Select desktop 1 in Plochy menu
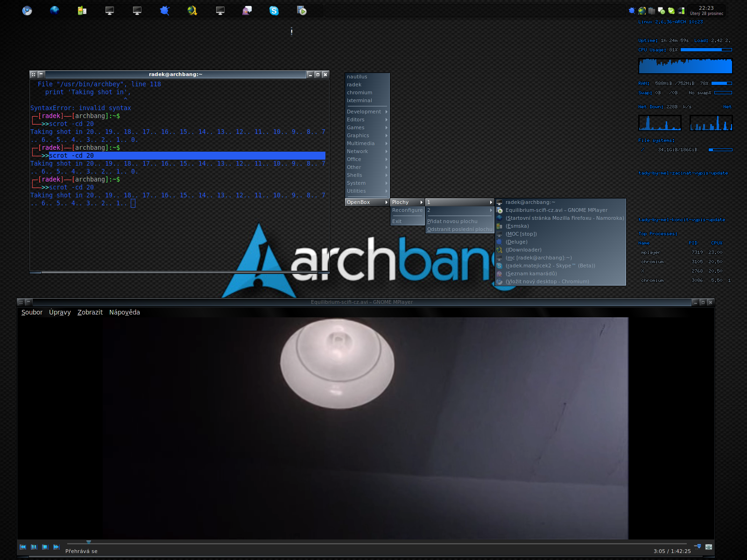 459,202
